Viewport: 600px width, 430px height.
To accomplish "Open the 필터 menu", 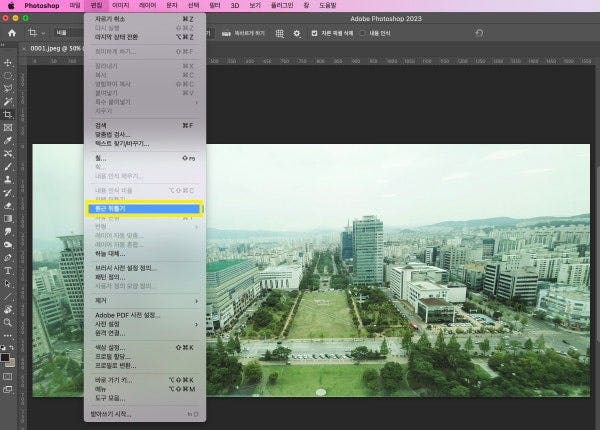I will click(214, 5).
